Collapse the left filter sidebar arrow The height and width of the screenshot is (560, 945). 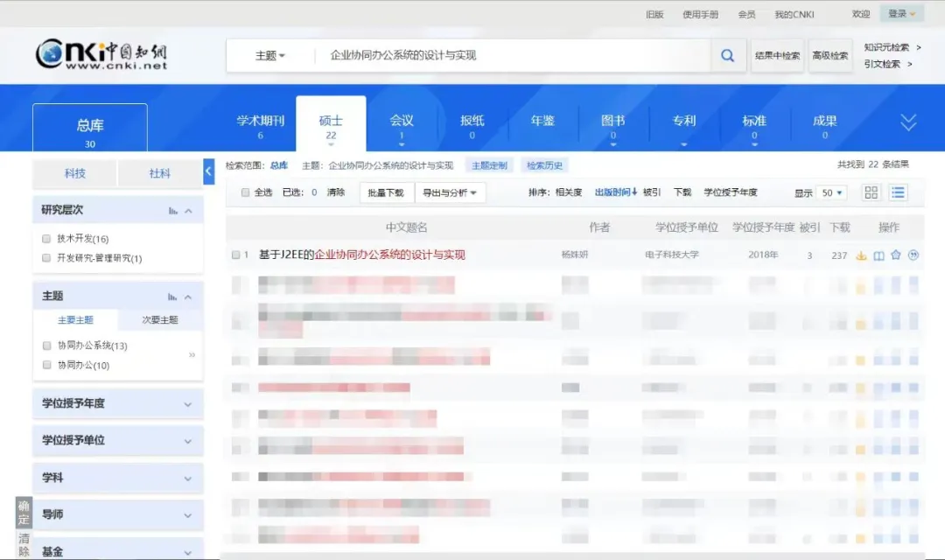(208, 171)
